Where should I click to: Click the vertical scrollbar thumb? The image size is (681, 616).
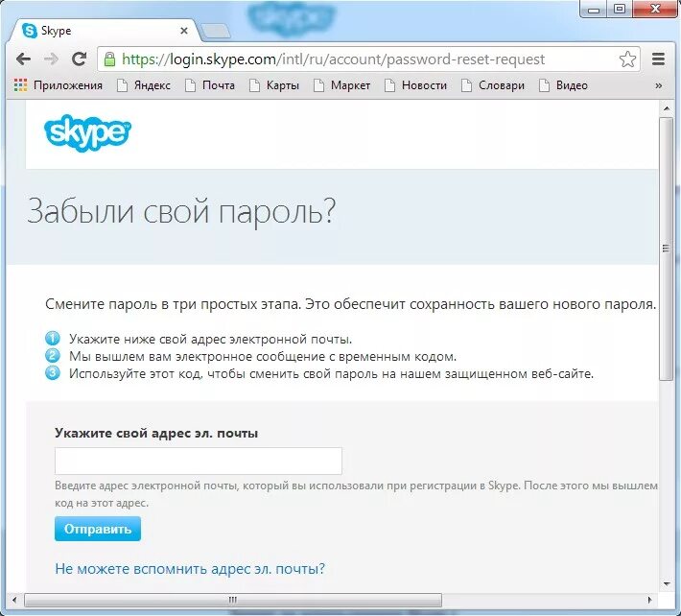667,249
